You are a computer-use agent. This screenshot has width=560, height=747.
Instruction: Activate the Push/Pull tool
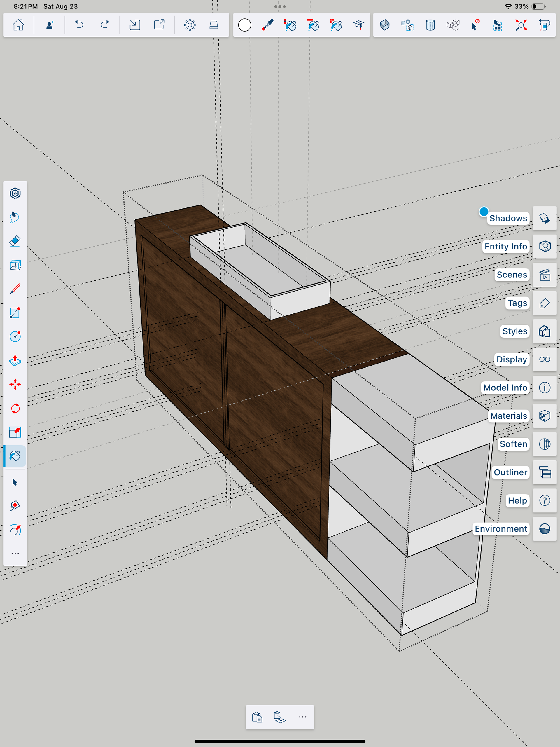15,361
